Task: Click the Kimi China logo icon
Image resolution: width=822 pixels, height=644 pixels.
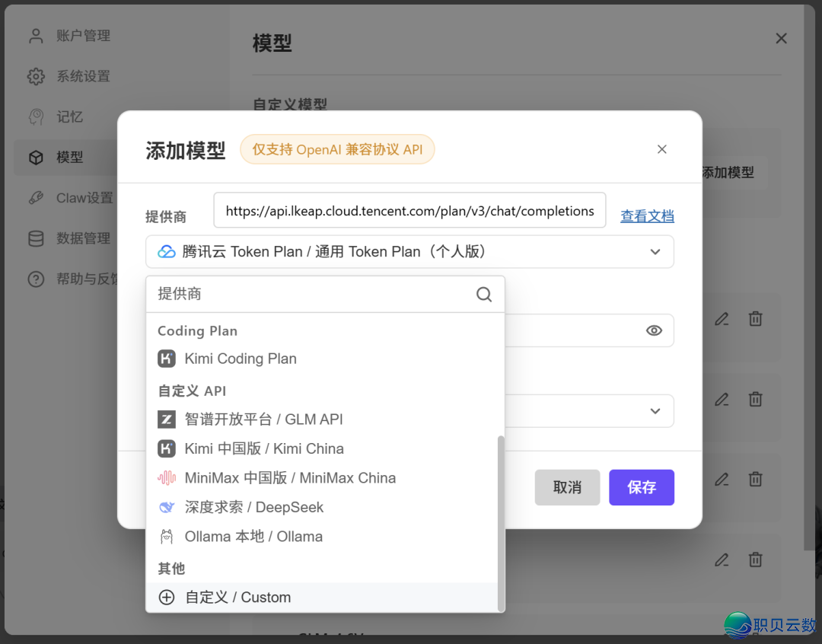Action: (166, 448)
